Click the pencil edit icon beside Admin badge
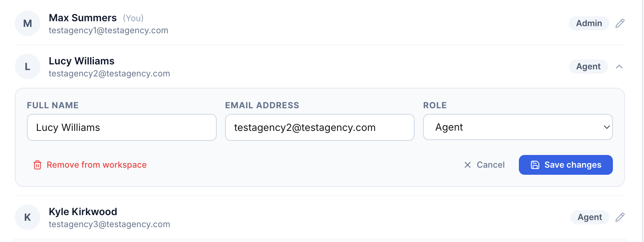The image size is (644, 242). tap(620, 23)
